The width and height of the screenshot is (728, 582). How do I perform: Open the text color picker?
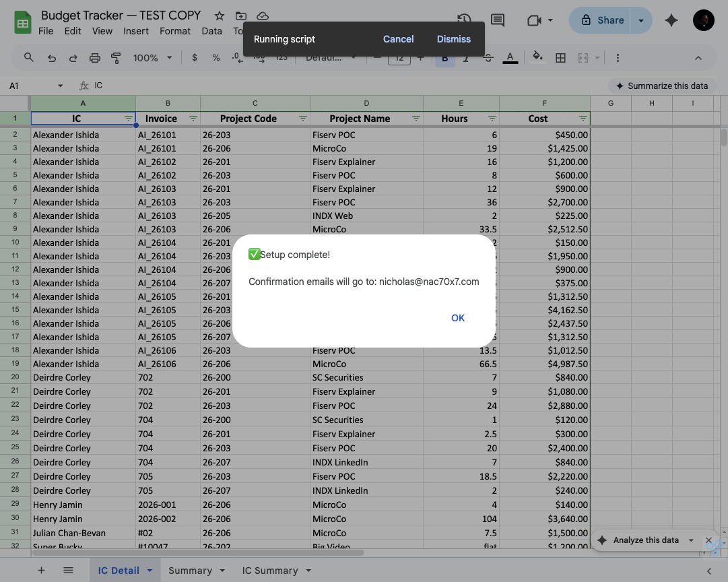point(510,58)
